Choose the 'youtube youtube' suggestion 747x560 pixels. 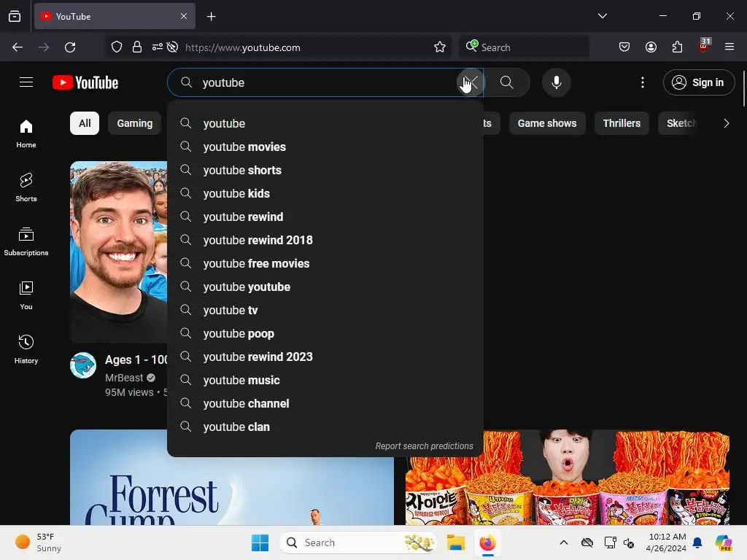tap(325, 287)
